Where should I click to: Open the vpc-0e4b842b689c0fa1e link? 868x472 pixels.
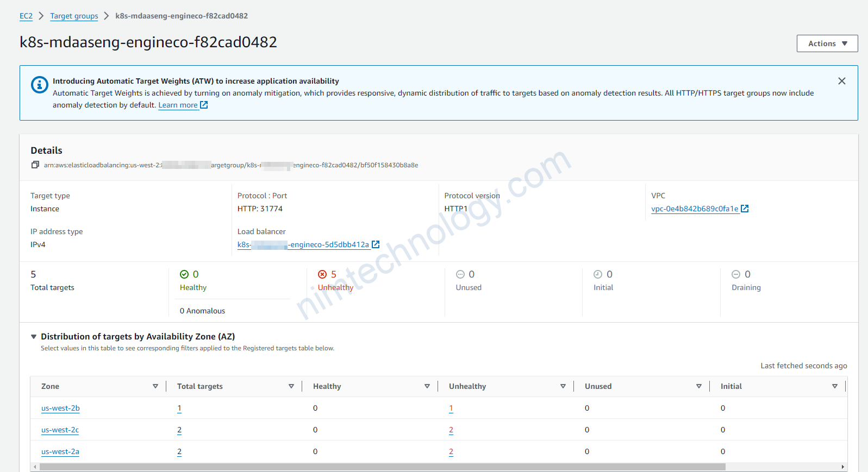pos(695,209)
